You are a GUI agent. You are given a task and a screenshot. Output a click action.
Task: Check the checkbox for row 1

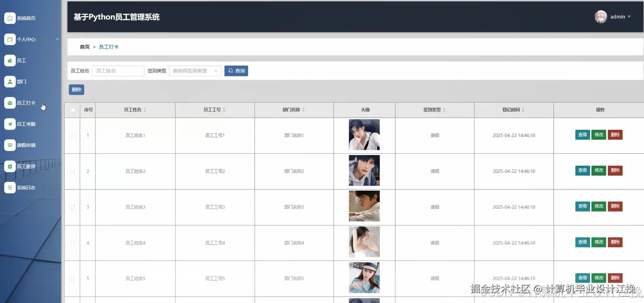coord(72,136)
